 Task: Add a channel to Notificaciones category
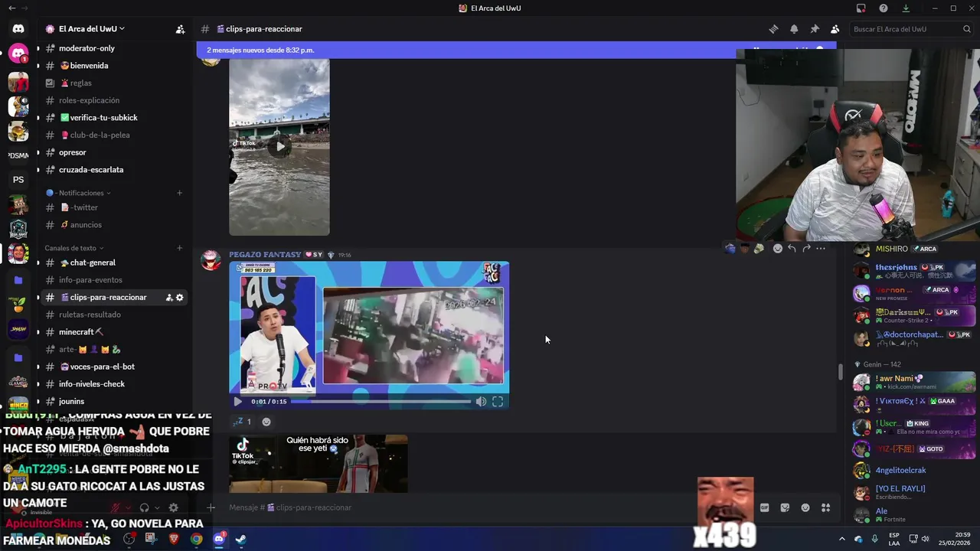click(x=180, y=193)
